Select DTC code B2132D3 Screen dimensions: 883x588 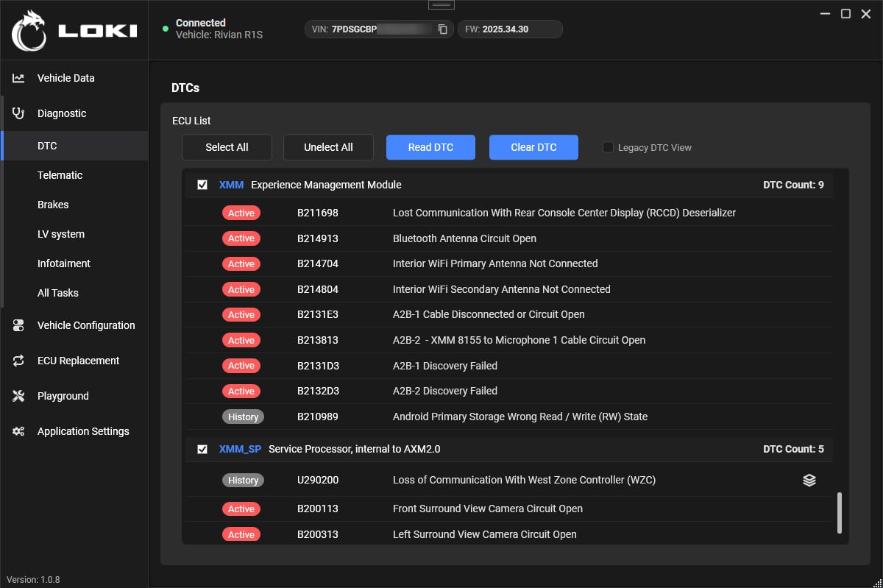click(x=318, y=391)
